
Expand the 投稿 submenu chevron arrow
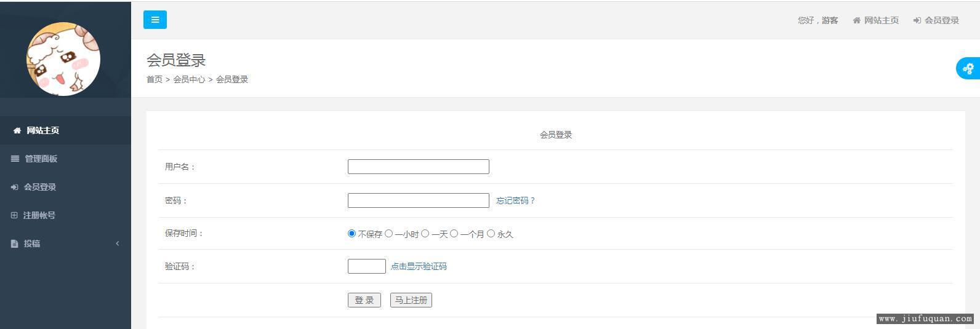(x=118, y=244)
